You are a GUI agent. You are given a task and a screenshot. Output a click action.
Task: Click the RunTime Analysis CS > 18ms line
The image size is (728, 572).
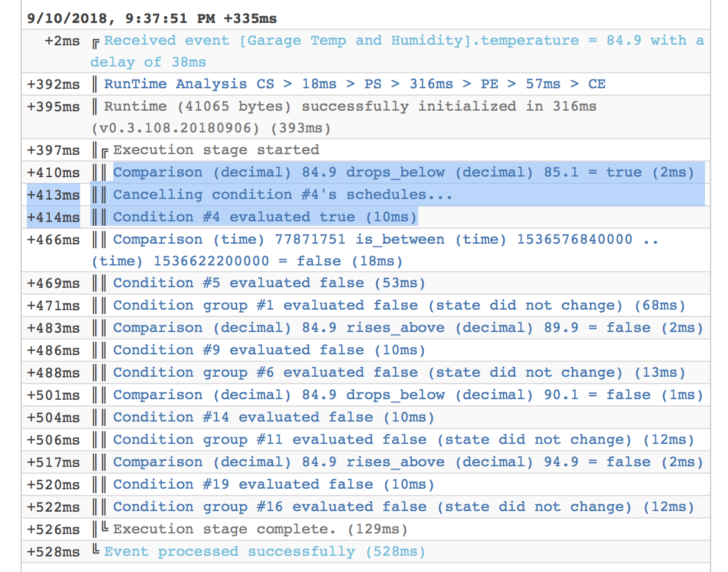pyautogui.click(x=355, y=84)
